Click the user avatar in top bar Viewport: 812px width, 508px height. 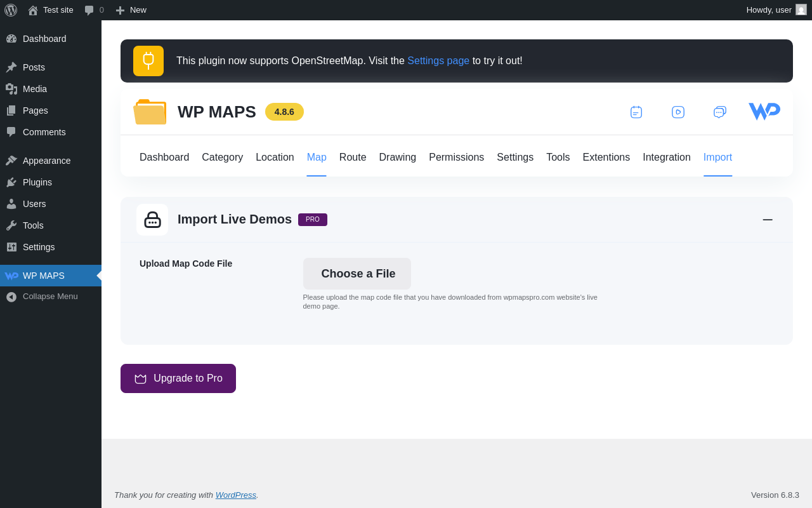801,10
